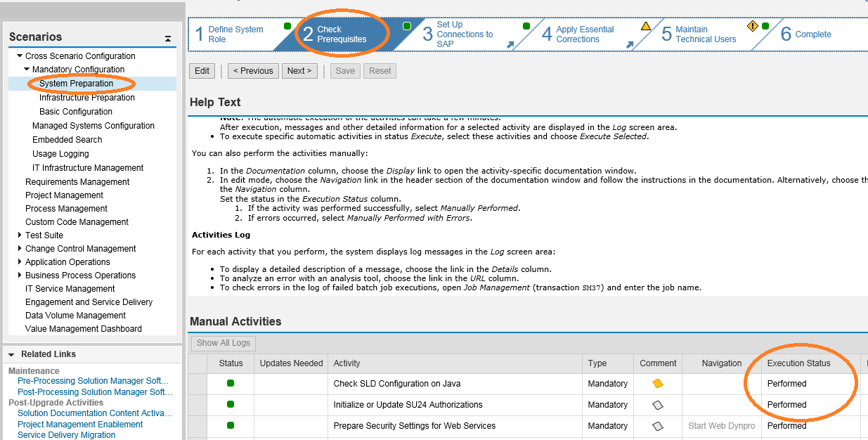Click green square icon on Maintain Technical Users step
Image resolution: width=868 pixels, height=440 pixels.
tap(765, 26)
